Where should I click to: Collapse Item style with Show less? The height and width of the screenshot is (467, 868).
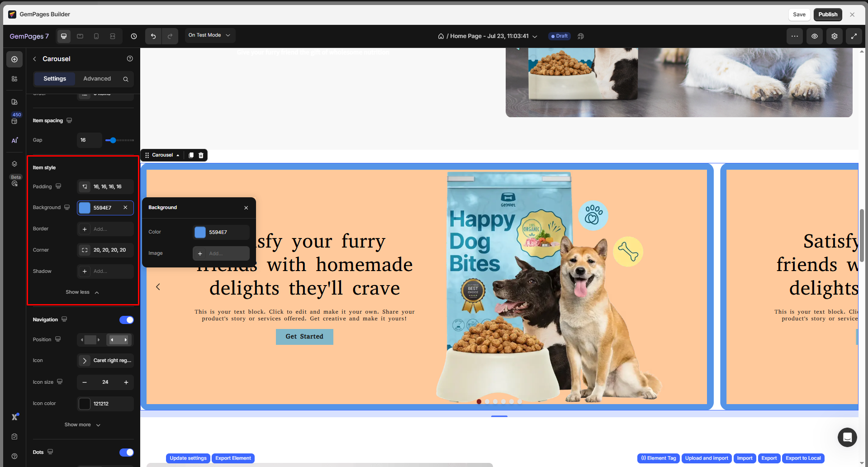[x=82, y=292]
